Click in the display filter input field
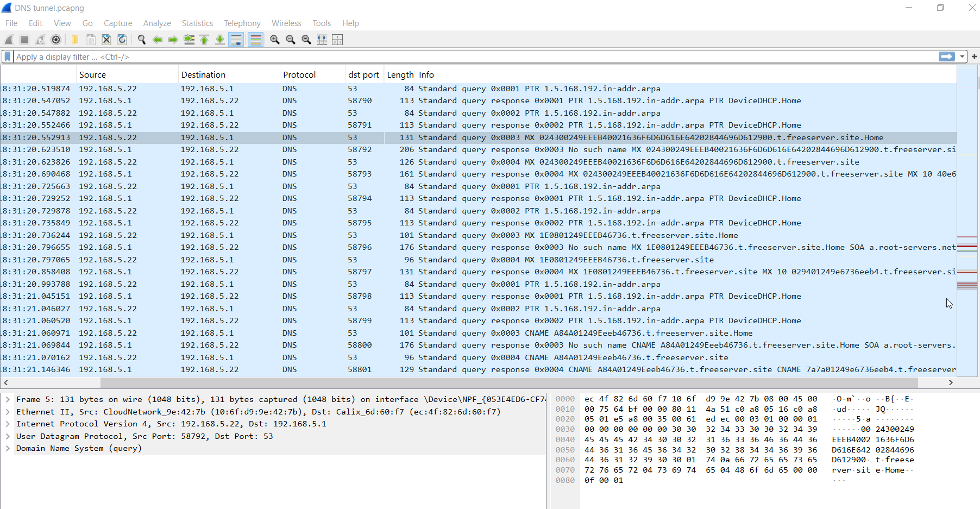This screenshot has width=980, height=509. point(435,56)
